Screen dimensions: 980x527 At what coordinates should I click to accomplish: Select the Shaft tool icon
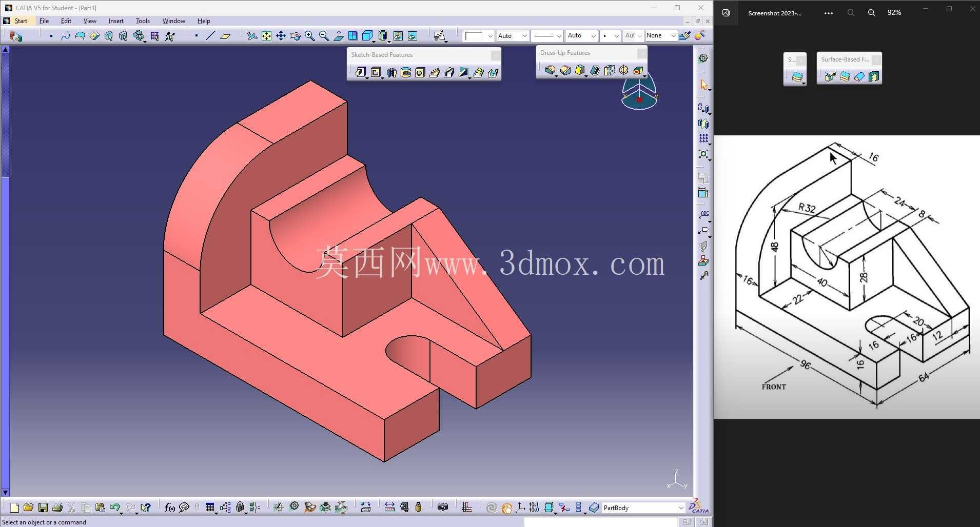[391, 72]
